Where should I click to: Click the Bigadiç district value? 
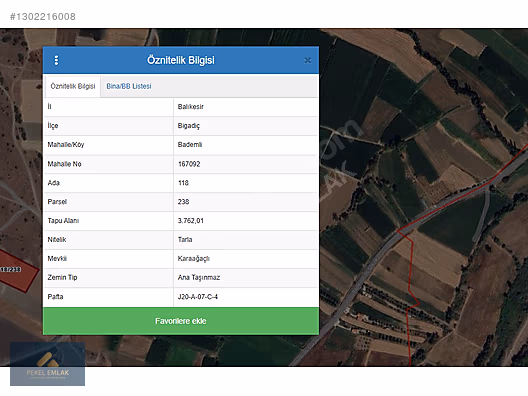[189, 126]
